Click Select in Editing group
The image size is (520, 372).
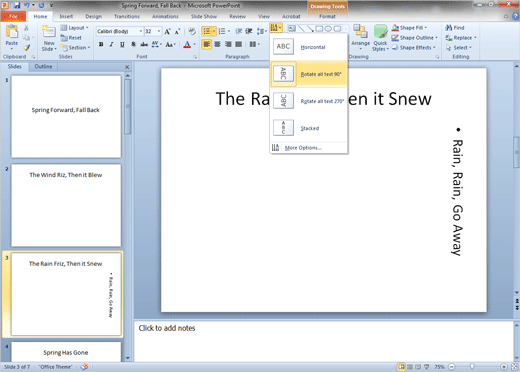pos(459,48)
